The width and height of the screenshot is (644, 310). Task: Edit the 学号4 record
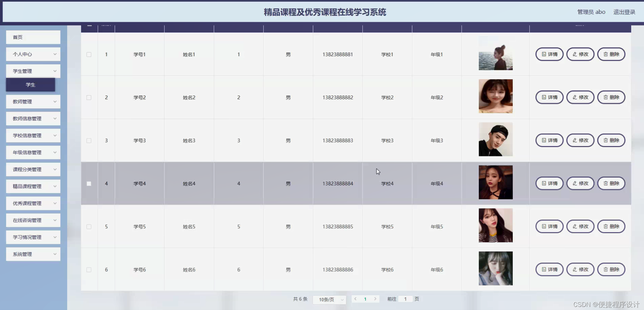tap(580, 183)
